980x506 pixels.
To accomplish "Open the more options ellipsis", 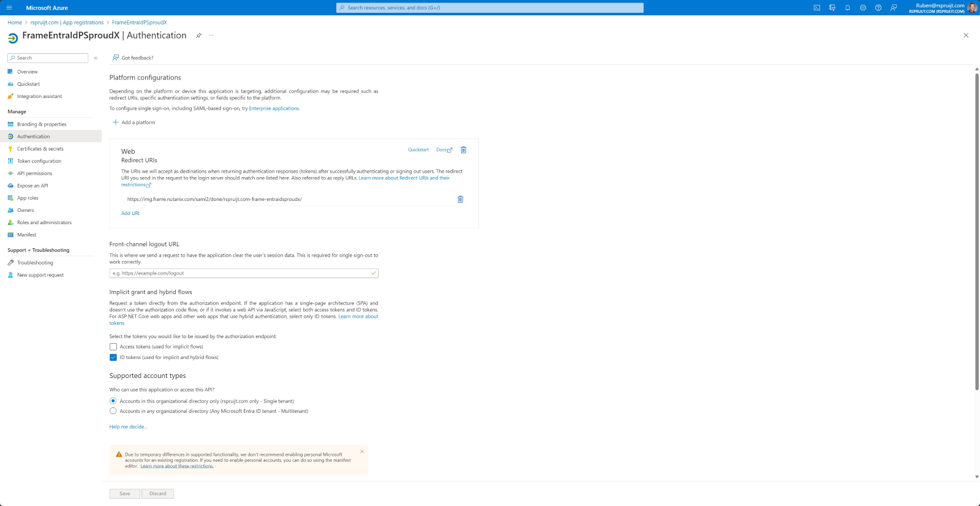I will [211, 36].
